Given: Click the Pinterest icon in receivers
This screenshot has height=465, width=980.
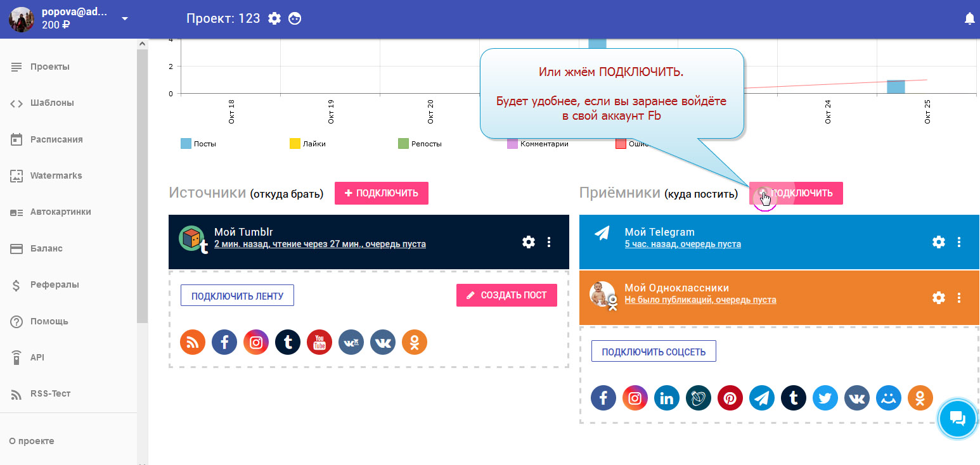Looking at the screenshot, I should point(730,398).
